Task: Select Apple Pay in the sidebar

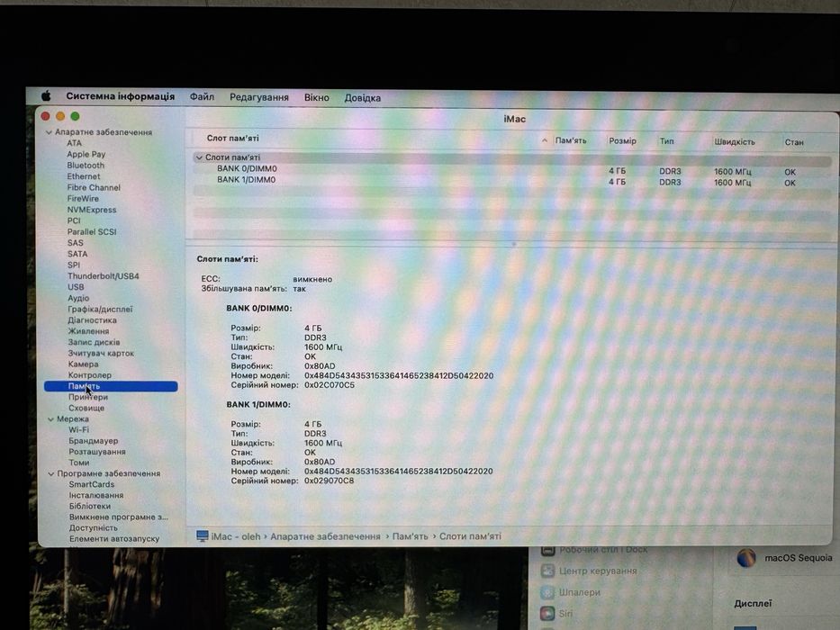Action: 86,154
